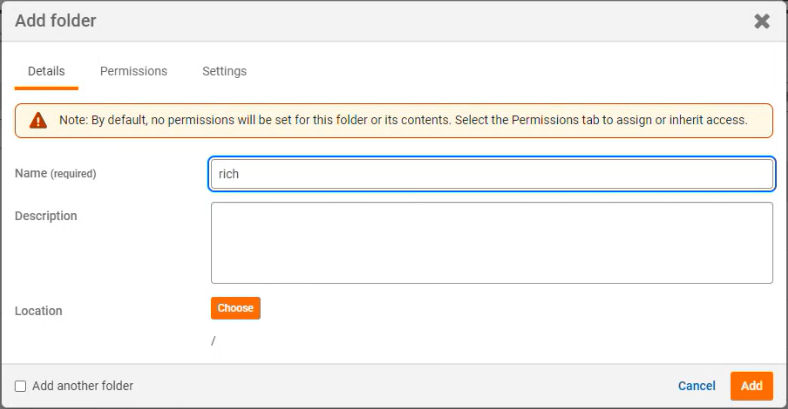Click the Add another folder label text

(x=83, y=386)
